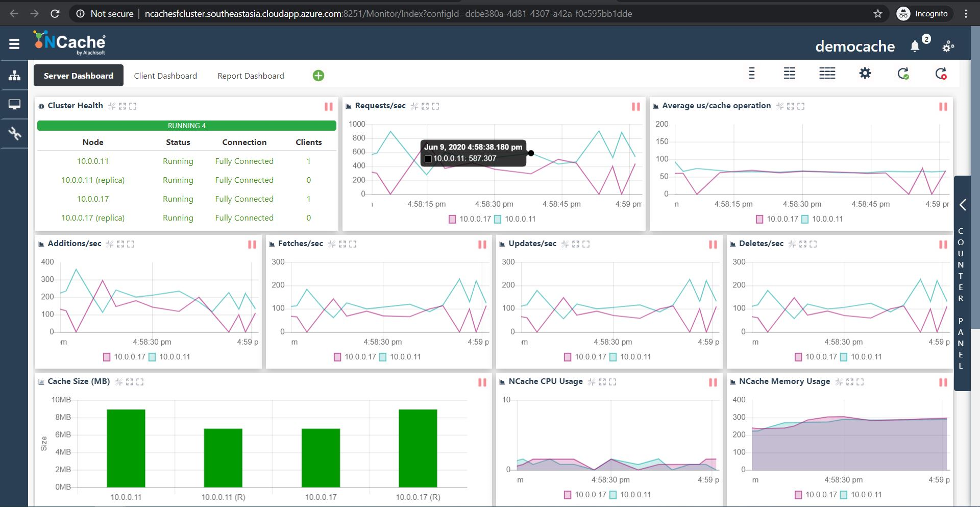Expand the Fetches/sec panel with the middle arrows icon

(x=342, y=244)
